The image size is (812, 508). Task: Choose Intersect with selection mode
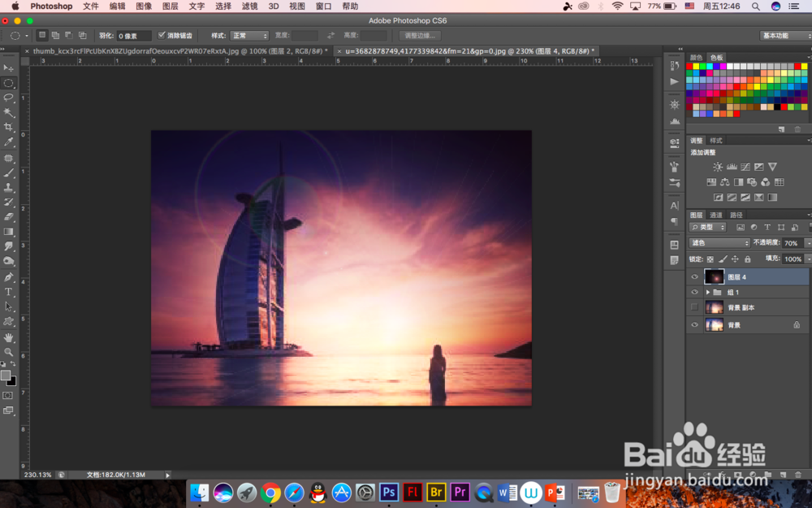tap(82, 35)
